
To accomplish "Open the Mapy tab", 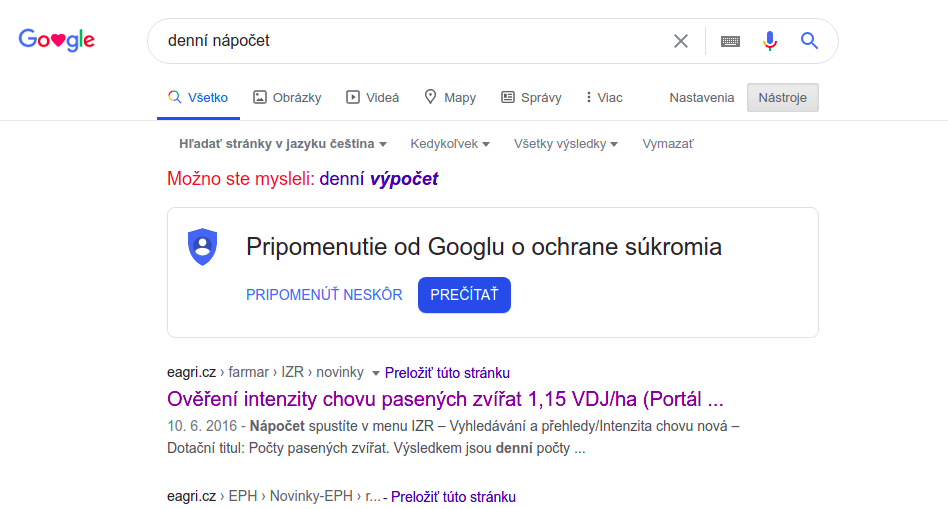I will (450, 98).
